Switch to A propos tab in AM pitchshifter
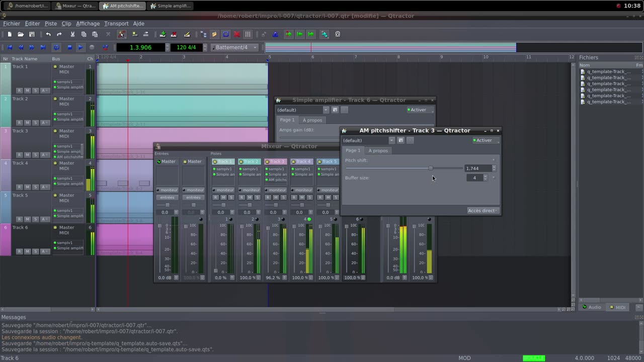 378,150
